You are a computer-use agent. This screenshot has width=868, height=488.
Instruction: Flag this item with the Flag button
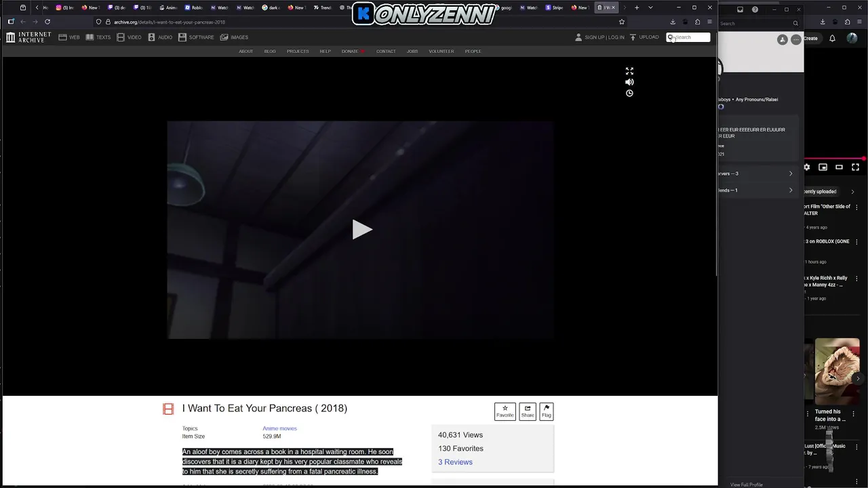[x=547, y=411]
